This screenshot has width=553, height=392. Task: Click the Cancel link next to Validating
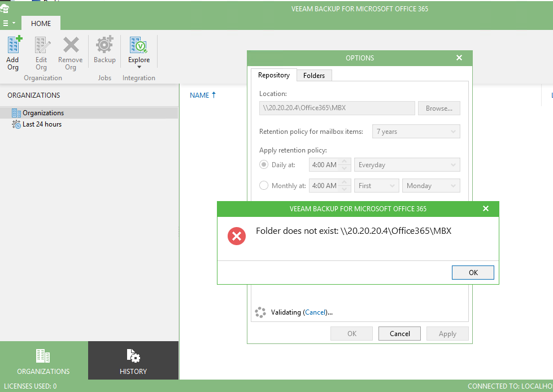(x=315, y=312)
